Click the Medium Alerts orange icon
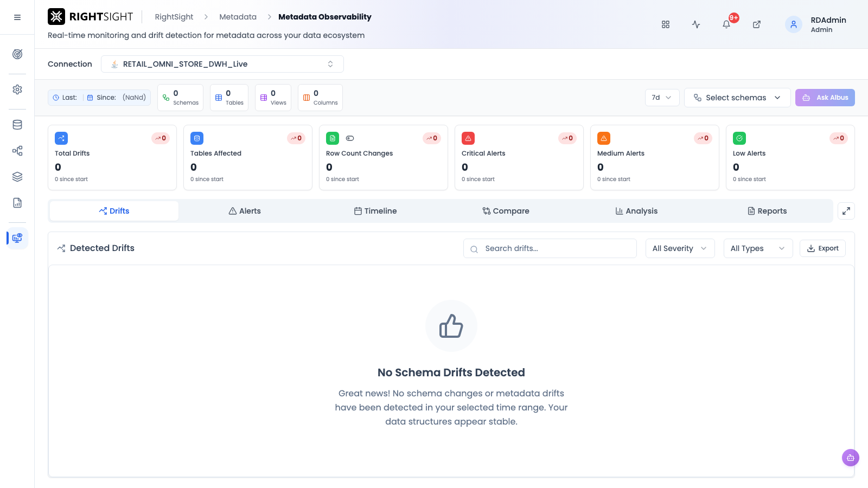The height and width of the screenshot is (488, 868). pyautogui.click(x=604, y=138)
